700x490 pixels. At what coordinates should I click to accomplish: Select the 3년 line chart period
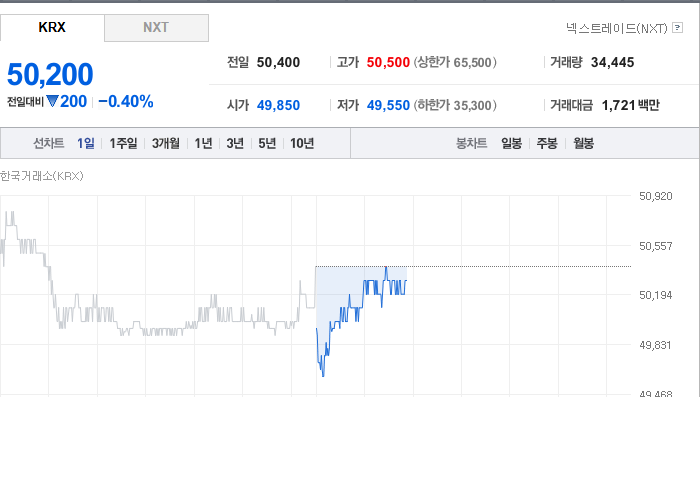(x=235, y=143)
